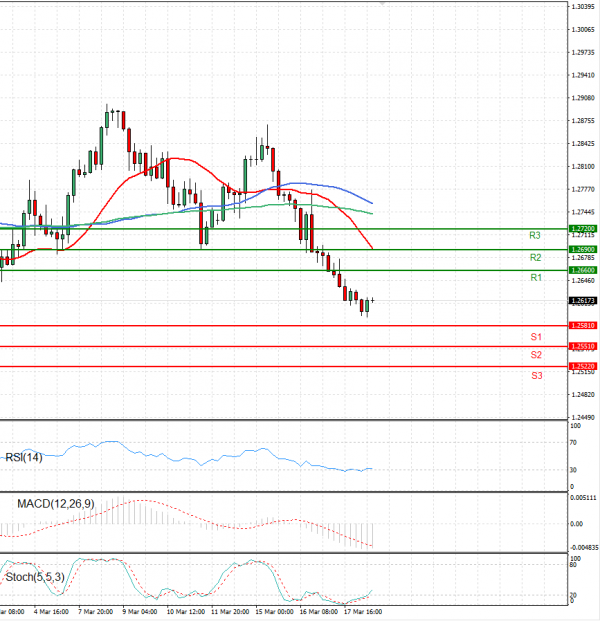600x621 pixels.
Task: Click the 1.24490 price axis value
Action: (x=583, y=417)
